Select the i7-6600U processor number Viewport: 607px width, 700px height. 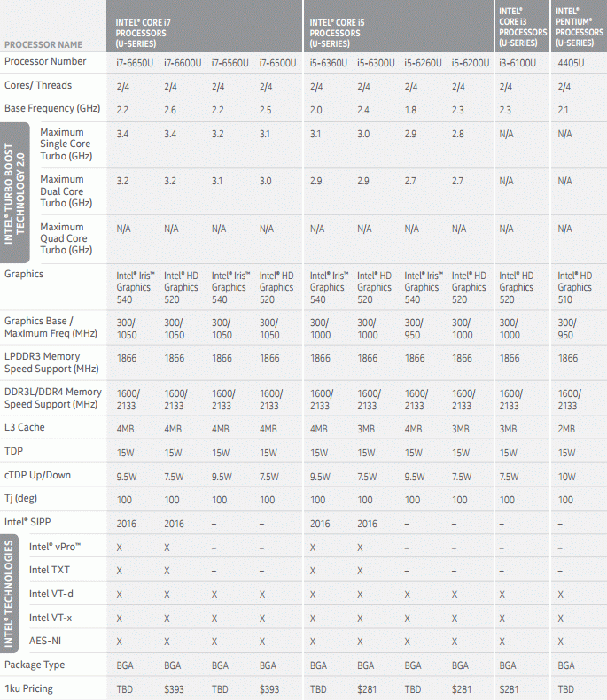click(x=183, y=63)
